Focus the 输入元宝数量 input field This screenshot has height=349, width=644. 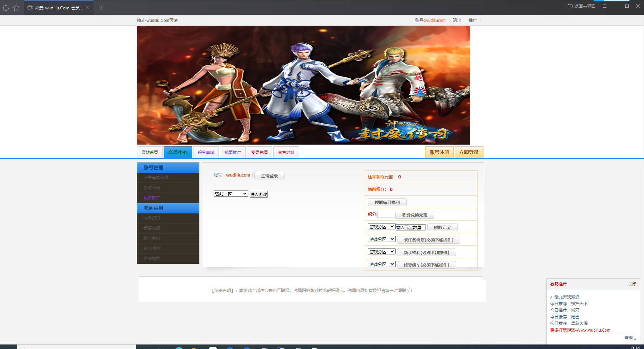(x=411, y=227)
